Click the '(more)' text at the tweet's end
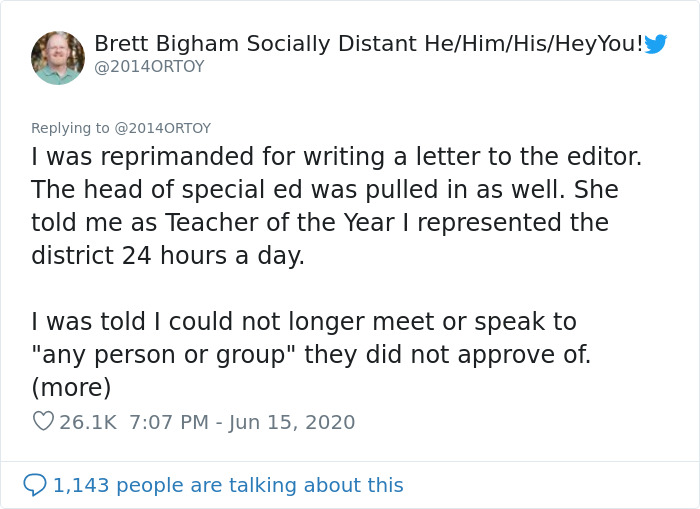The image size is (700, 509). pyautogui.click(x=71, y=386)
